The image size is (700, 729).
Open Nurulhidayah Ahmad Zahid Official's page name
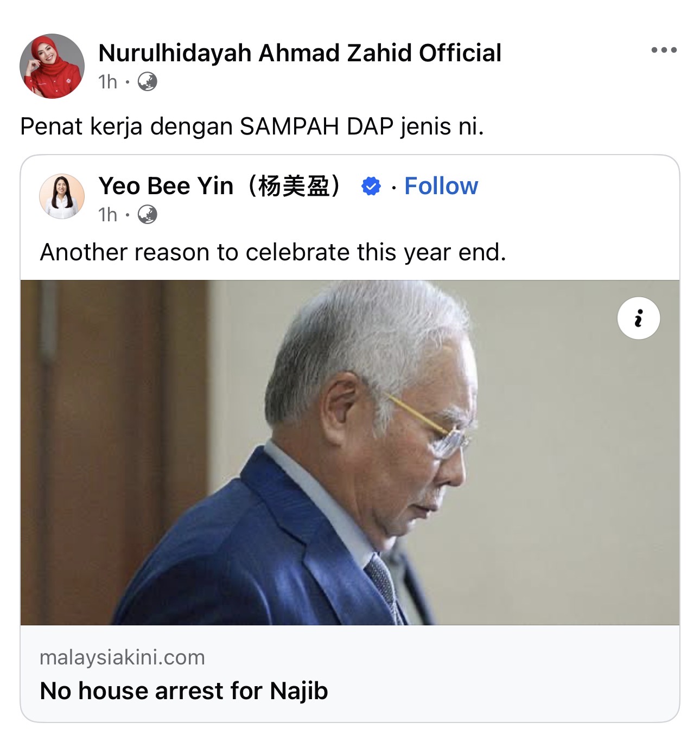point(300,53)
